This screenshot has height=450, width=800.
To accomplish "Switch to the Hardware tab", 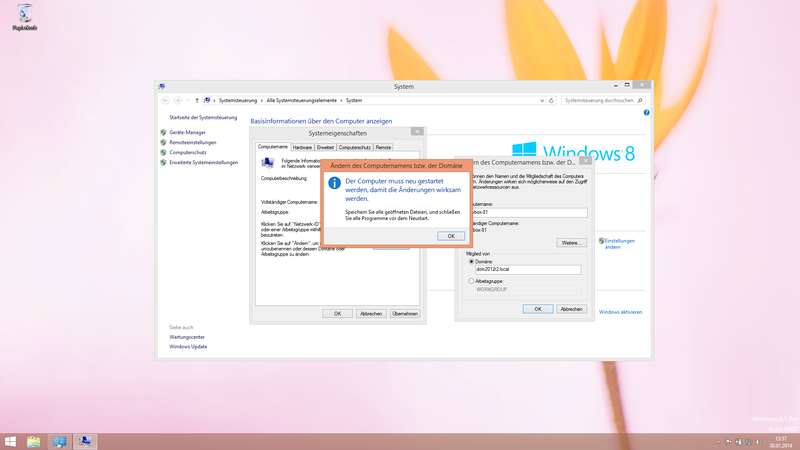I will point(302,147).
